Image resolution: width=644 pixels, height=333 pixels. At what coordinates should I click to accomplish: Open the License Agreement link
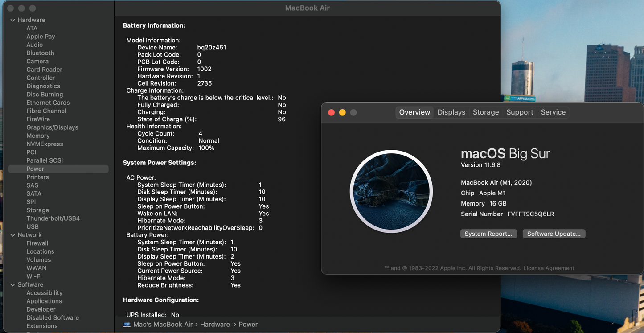(x=549, y=268)
